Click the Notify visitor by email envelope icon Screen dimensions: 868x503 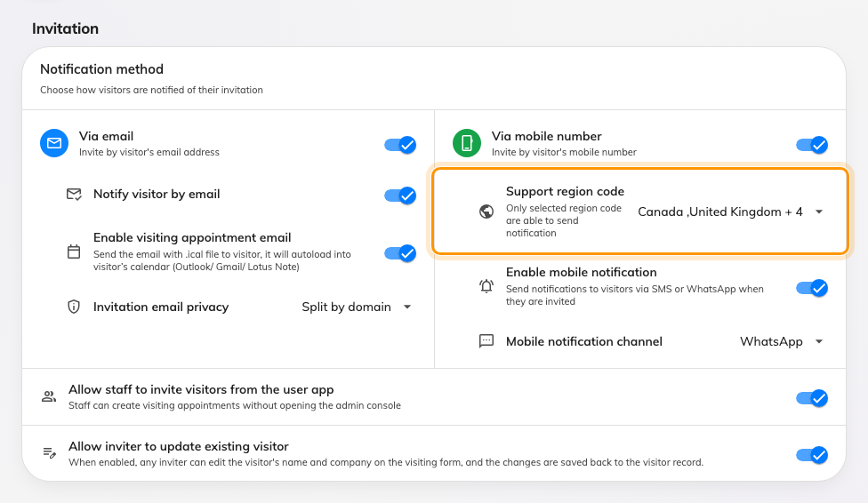click(x=74, y=195)
